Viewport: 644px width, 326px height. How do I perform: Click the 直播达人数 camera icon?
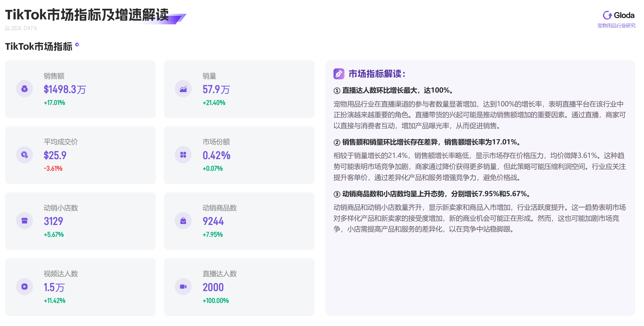(183, 286)
